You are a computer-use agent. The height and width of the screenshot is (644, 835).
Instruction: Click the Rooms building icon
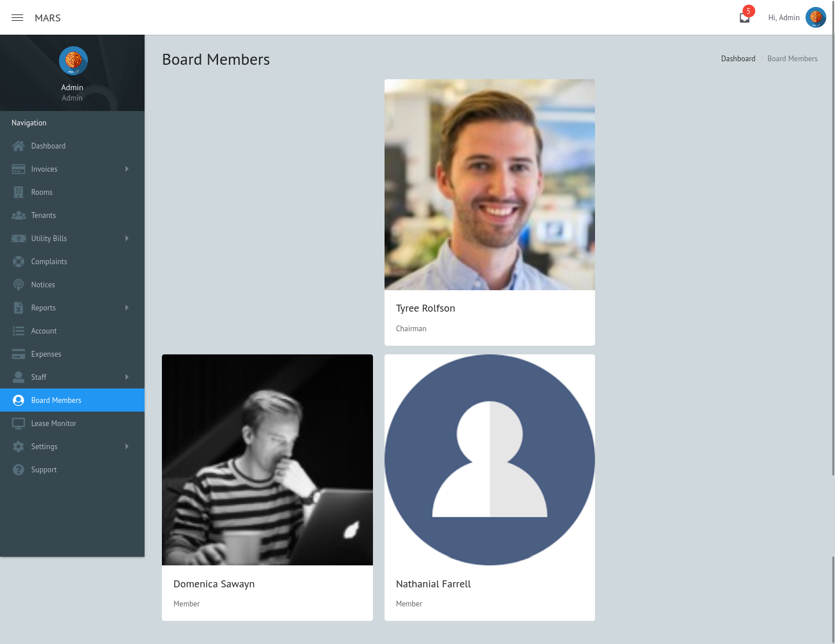19,193
